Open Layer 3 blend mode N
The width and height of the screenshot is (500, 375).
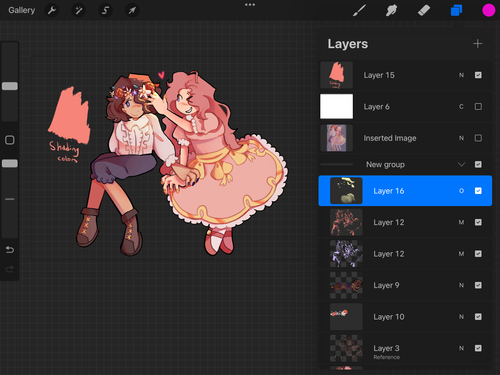click(x=461, y=348)
